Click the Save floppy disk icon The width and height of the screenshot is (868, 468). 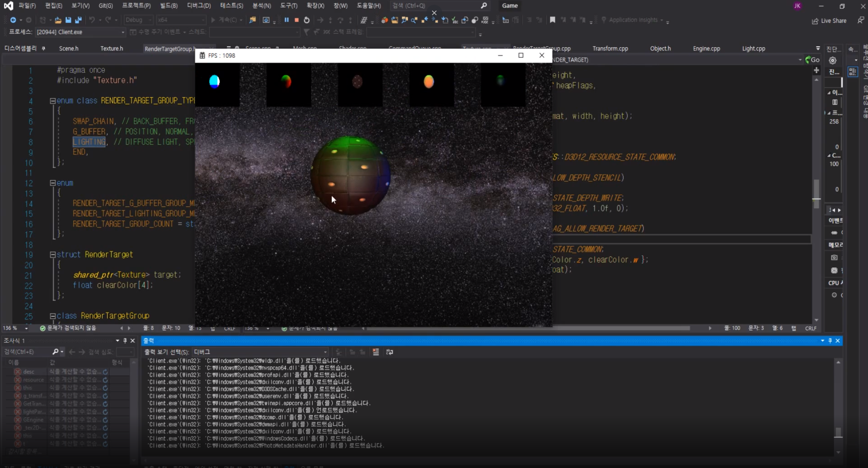pyautogui.click(x=68, y=20)
